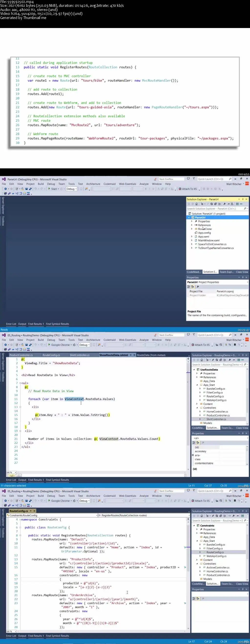Click notifications funnel icon in ParseUrl title bar
Screen dimensions: 250x644
[x=194, y=179]
